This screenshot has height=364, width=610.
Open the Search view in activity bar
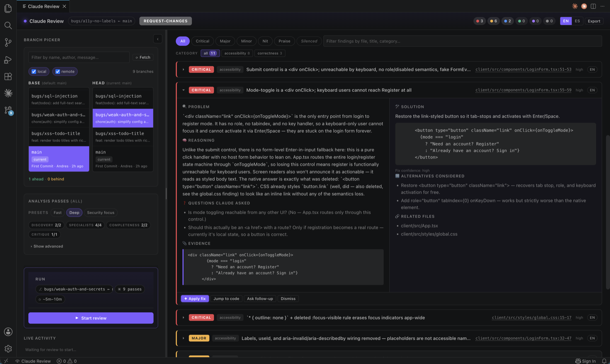(x=8, y=26)
